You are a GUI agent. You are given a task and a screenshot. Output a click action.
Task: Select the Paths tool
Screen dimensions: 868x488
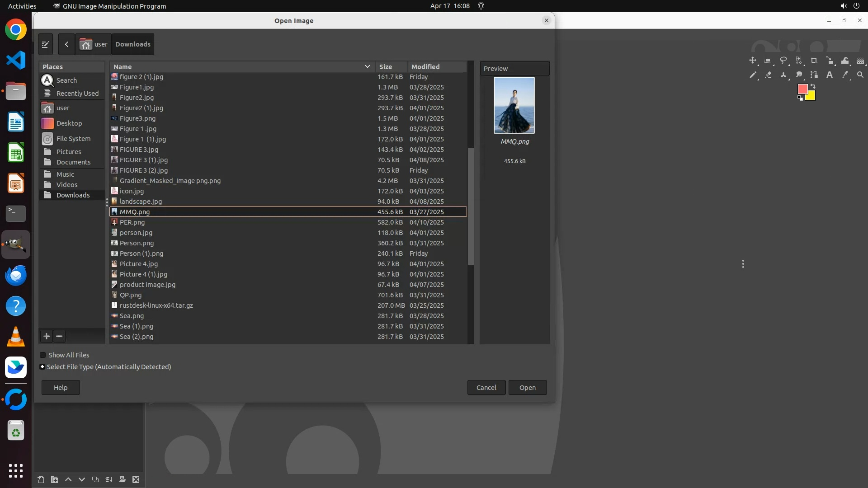click(x=814, y=75)
